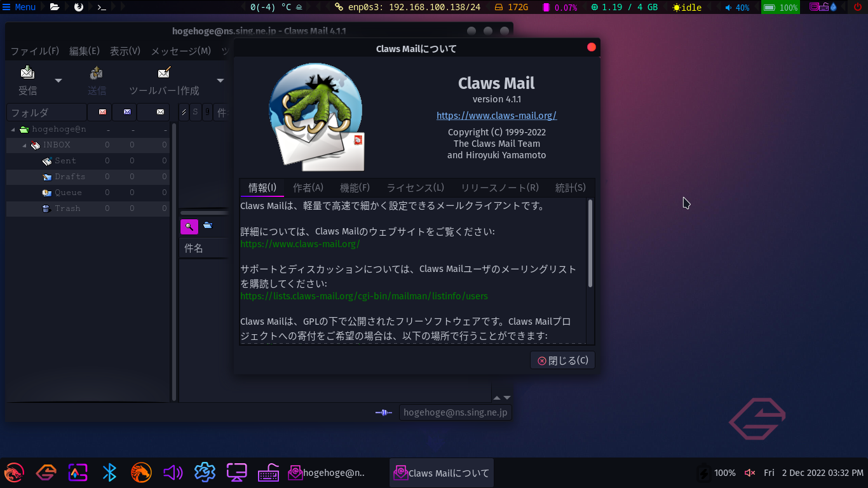The image size is (868, 488).
Task: Click the red power icon in top panel
Action: tap(858, 8)
